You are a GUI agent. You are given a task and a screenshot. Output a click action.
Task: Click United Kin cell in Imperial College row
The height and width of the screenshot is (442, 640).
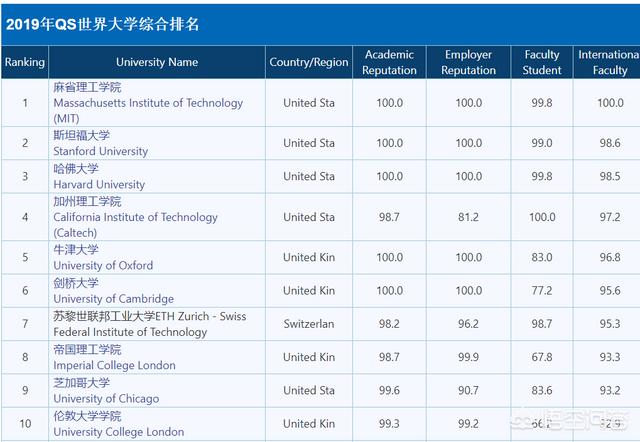(309, 357)
